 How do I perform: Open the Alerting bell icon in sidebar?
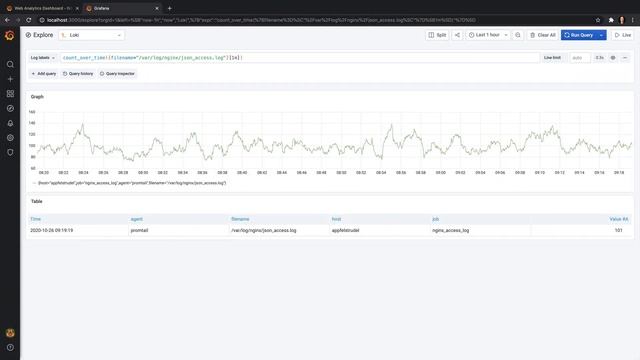(x=10, y=123)
